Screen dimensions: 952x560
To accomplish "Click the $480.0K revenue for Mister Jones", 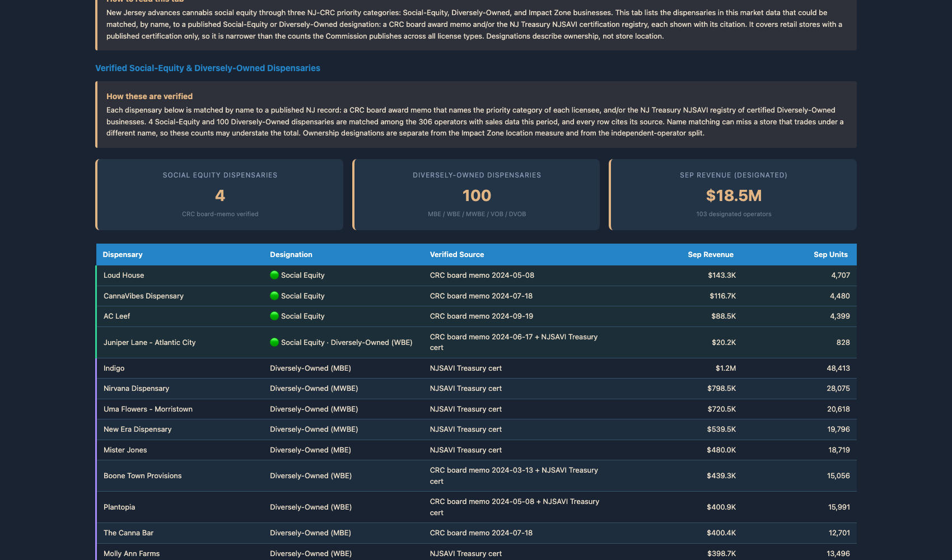I will click(x=721, y=450).
